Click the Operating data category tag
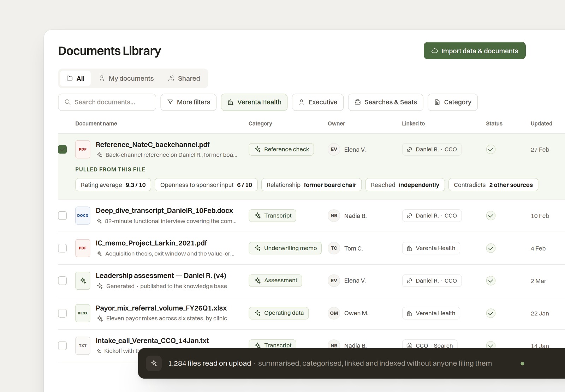The width and height of the screenshot is (565, 392). click(279, 313)
